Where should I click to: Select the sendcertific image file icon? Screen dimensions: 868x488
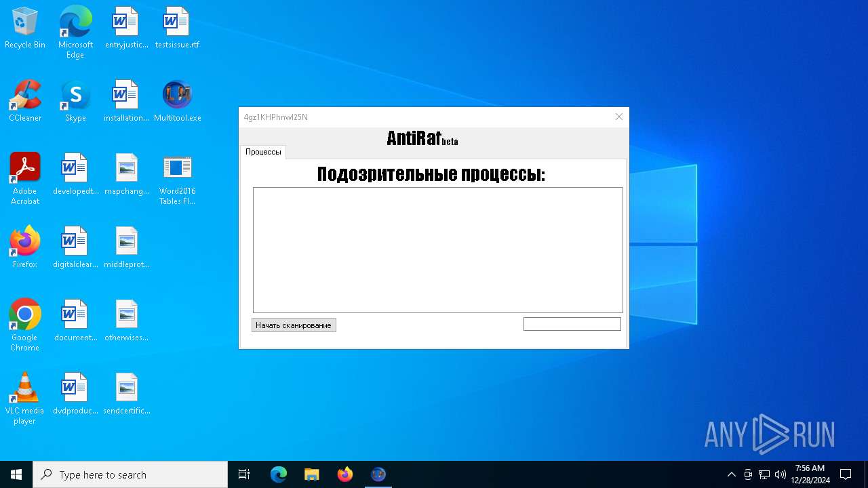126,394
